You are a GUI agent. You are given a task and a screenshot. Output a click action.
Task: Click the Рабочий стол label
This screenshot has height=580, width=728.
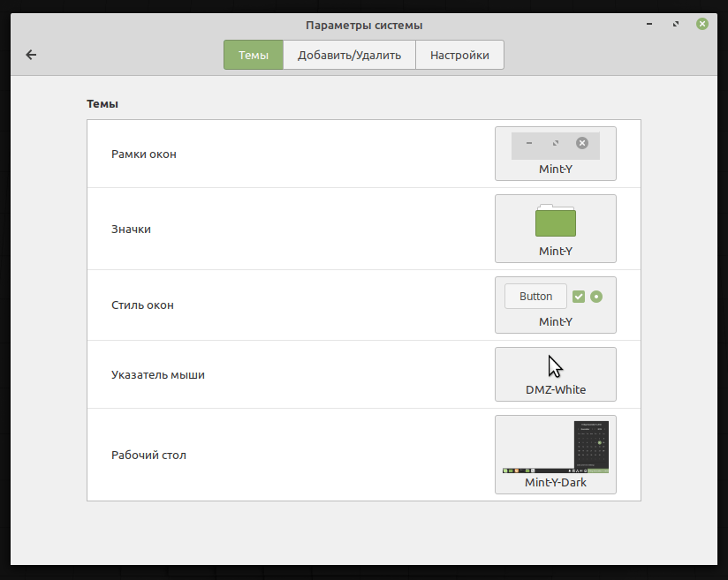pos(148,456)
